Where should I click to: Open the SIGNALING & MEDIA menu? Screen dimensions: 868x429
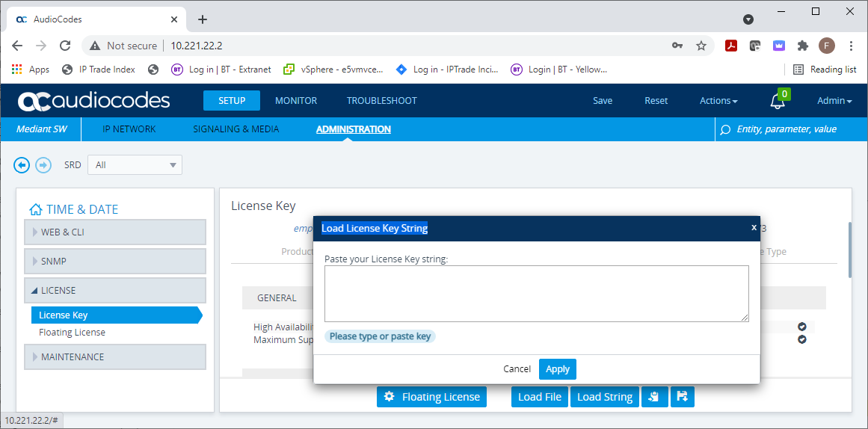click(x=236, y=129)
